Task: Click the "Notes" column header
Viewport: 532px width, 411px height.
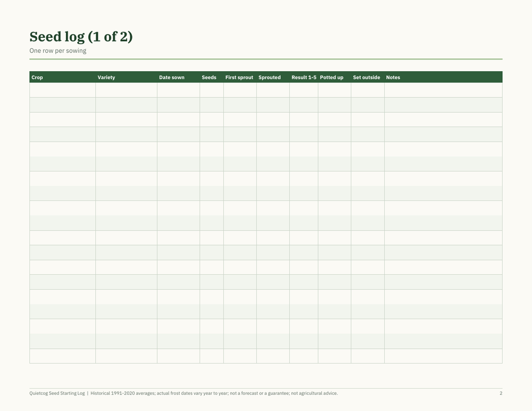Action: pos(393,77)
